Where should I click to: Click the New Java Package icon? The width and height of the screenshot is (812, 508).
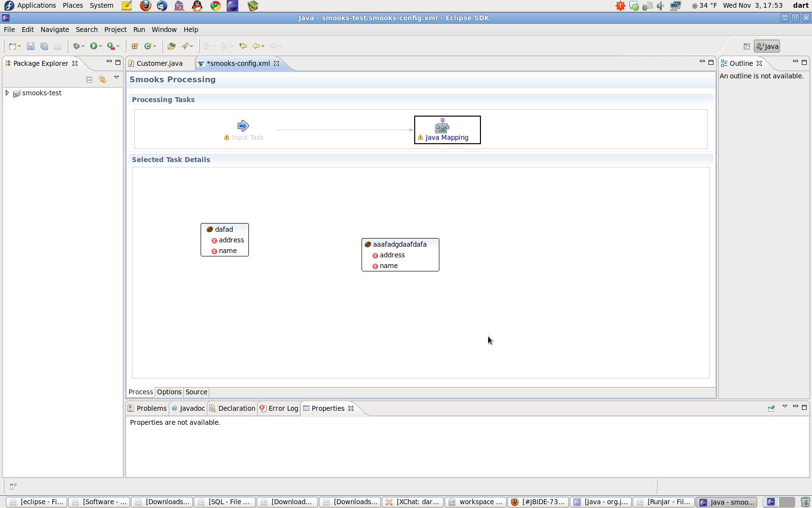point(135,46)
